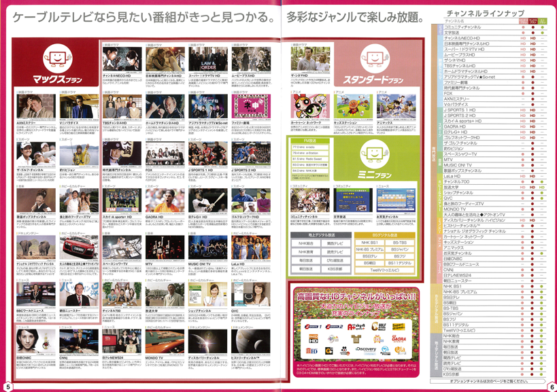Viewport: 557px width, 392px height.
Task: Click びわ湖放送 in the channel lineup list
Action: 453,369
